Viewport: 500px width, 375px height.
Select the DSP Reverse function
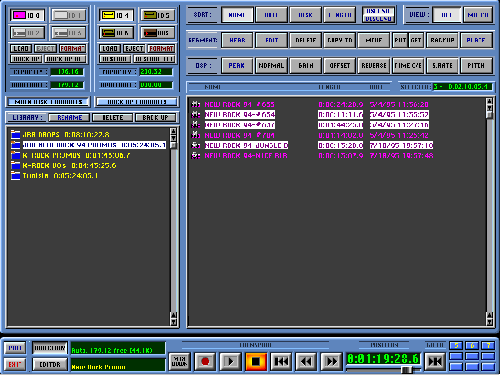tap(374, 65)
